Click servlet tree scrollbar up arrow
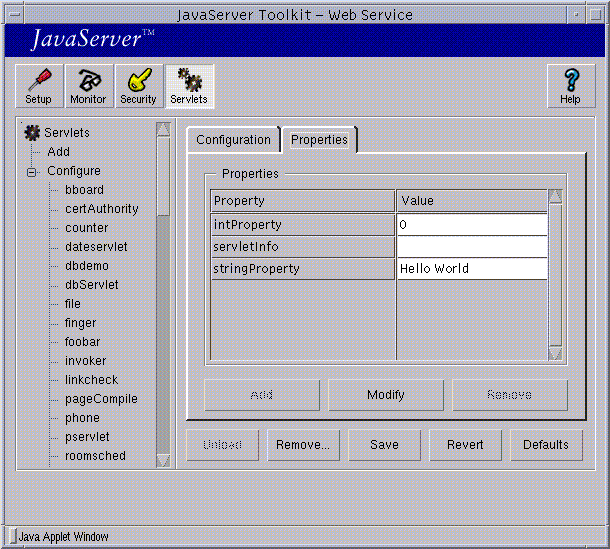 [163, 129]
